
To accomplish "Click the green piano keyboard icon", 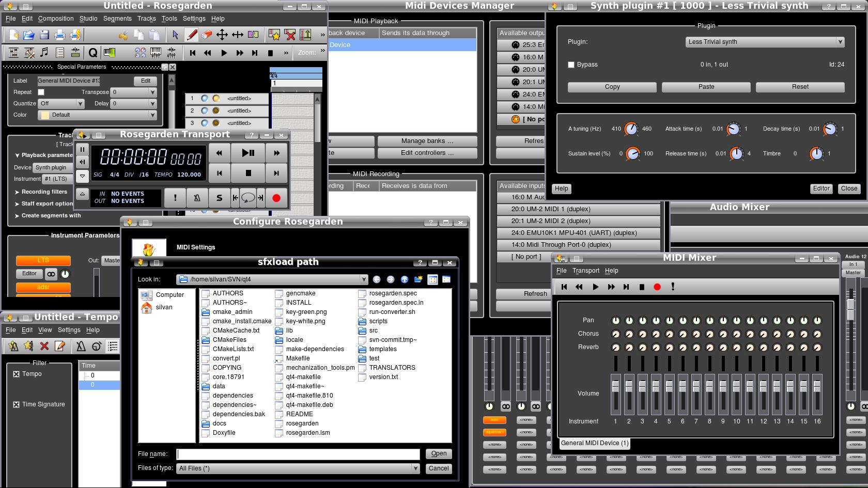I will pyautogui.click(x=109, y=53).
